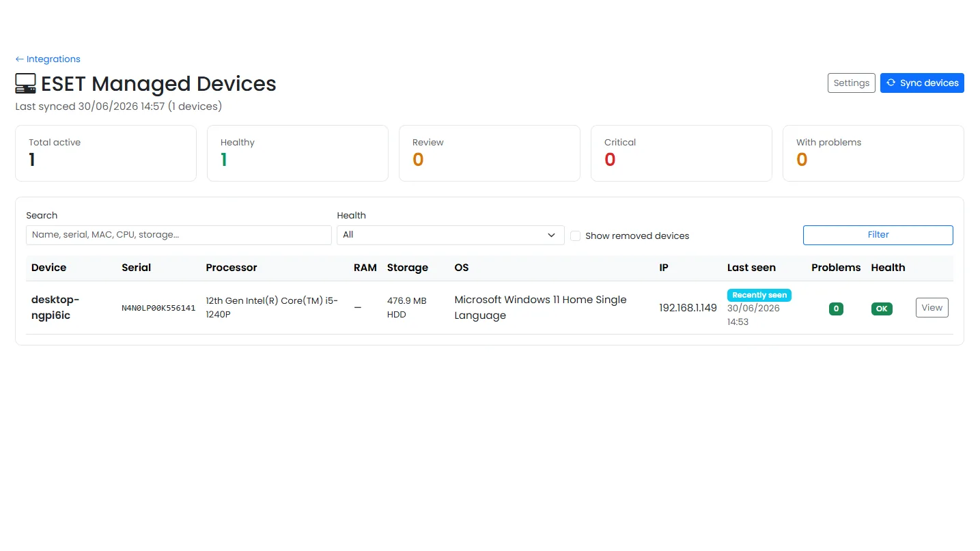The image size is (980, 551).
Task: Click serial number N4N0LP00K556141
Action: tap(158, 308)
